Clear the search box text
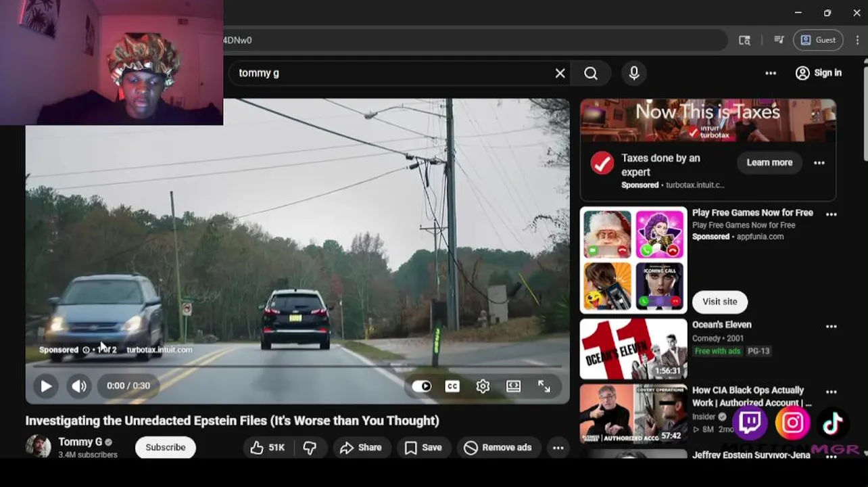This screenshot has width=868, height=487. tap(560, 73)
